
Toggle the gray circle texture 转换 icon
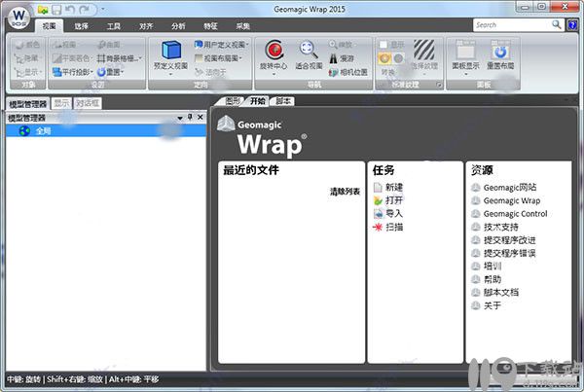[398, 58]
